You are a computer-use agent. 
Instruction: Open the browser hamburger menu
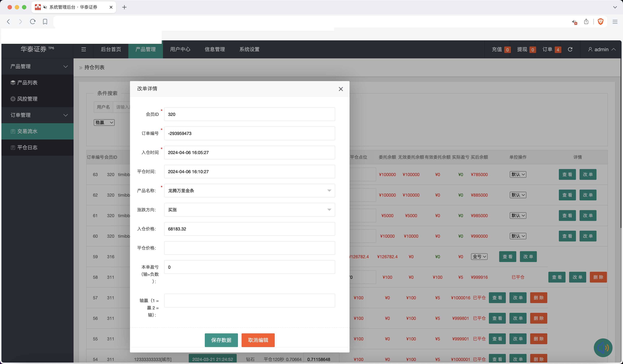tap(615, 21)
